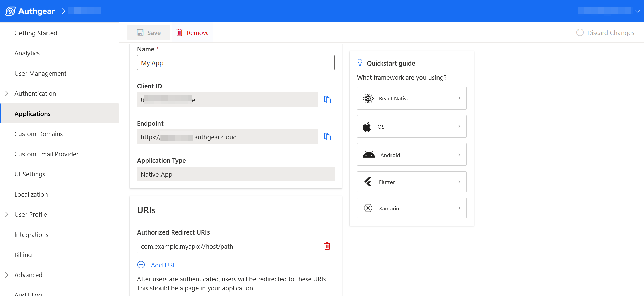Click the Authgear logo icon
Screen dimensions: 644x296
tap(10, 11)
